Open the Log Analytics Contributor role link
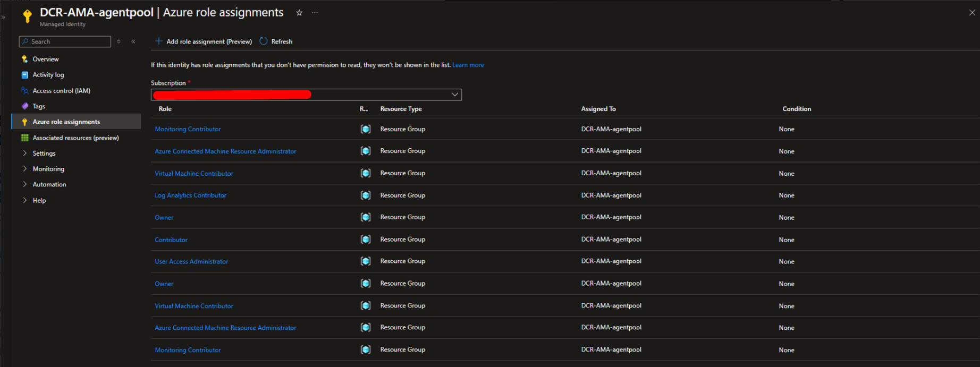Viewport: 980px width, 367px height. pyautogui.click(x=190, y=195)
